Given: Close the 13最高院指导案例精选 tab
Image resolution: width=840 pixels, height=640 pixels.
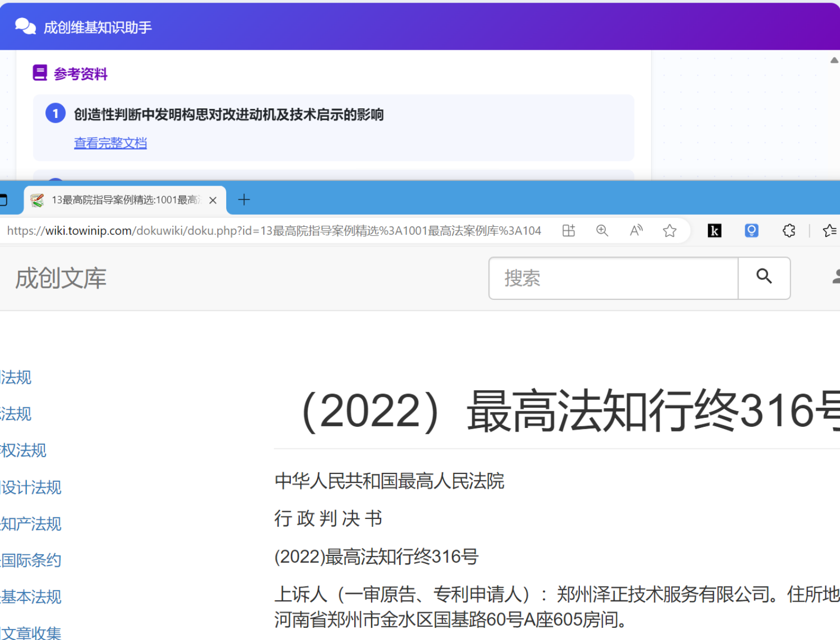Looking at the screenshot, I should [x=213, y=200].
